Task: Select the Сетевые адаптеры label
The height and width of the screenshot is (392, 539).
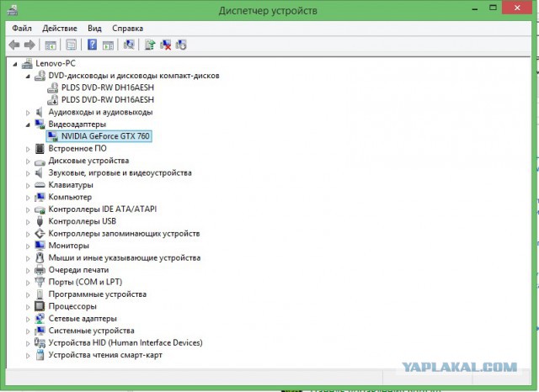Action: [83, 319]
